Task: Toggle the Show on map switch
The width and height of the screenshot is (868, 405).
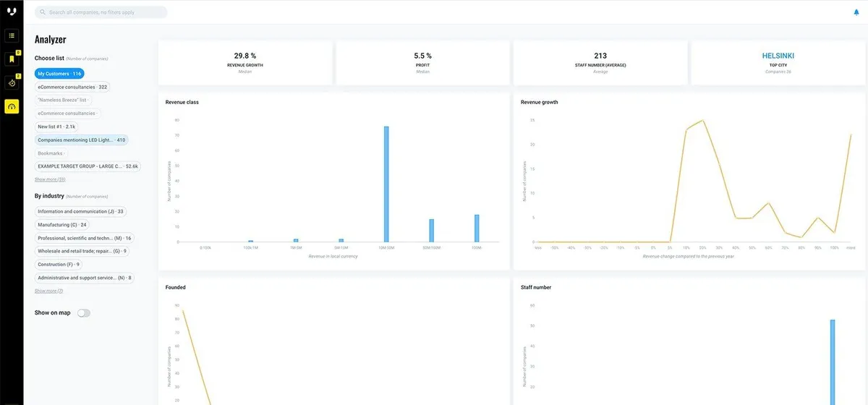Action: (84, 313)
